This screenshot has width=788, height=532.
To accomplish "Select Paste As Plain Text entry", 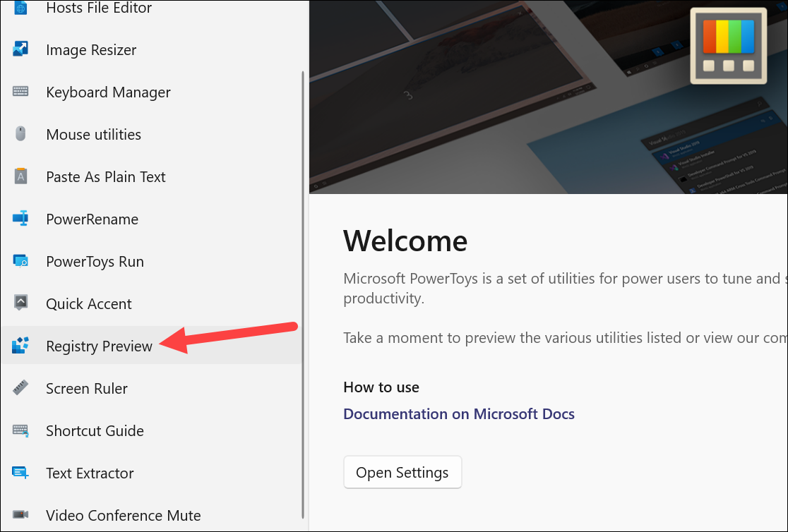I will [105, 177].
